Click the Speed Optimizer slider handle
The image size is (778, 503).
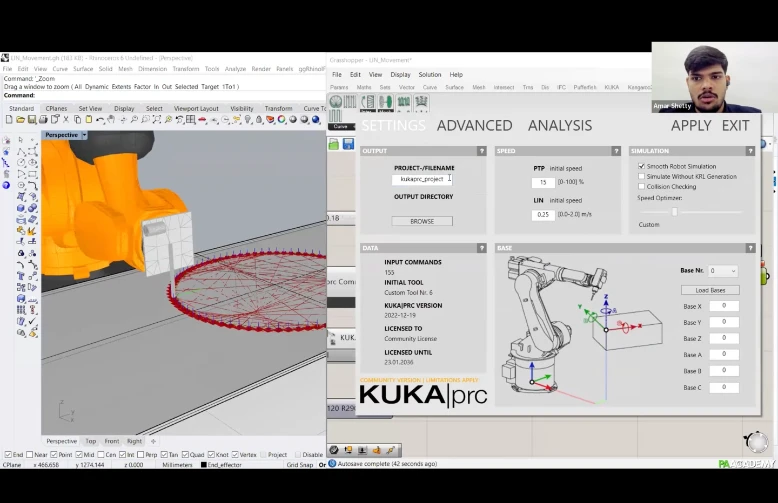674,211
